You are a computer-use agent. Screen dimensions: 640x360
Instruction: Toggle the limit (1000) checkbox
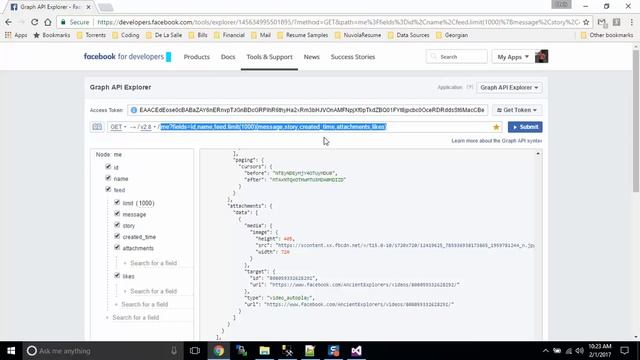(117, 202)
